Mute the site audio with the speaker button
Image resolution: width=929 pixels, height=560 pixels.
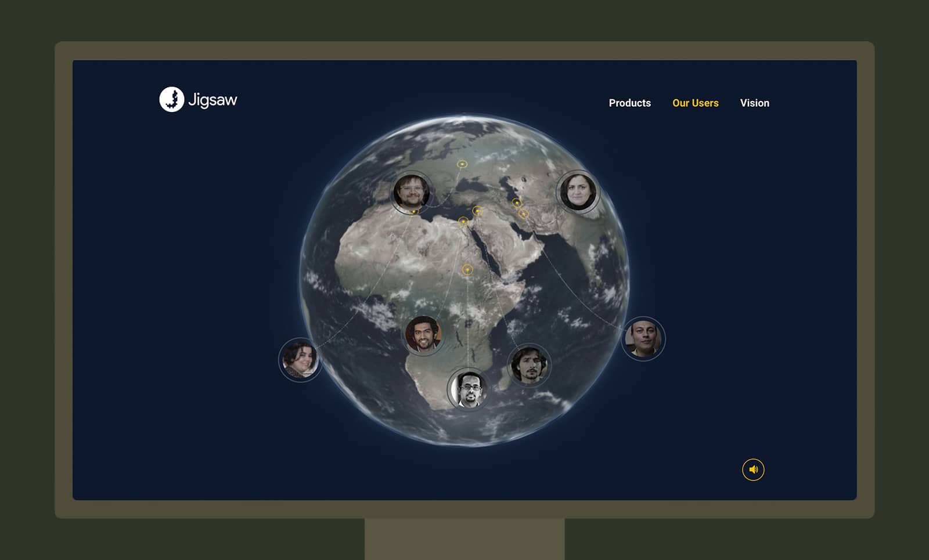[x=753, y=469]
